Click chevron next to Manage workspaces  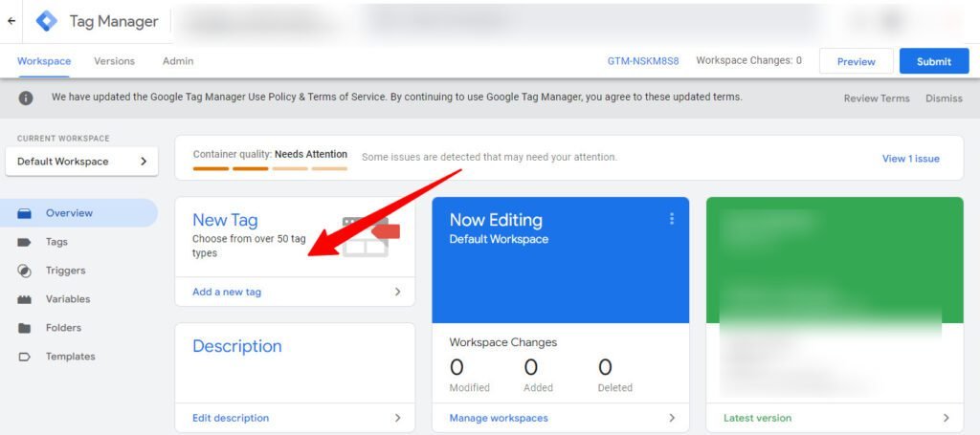coord(672,418)
